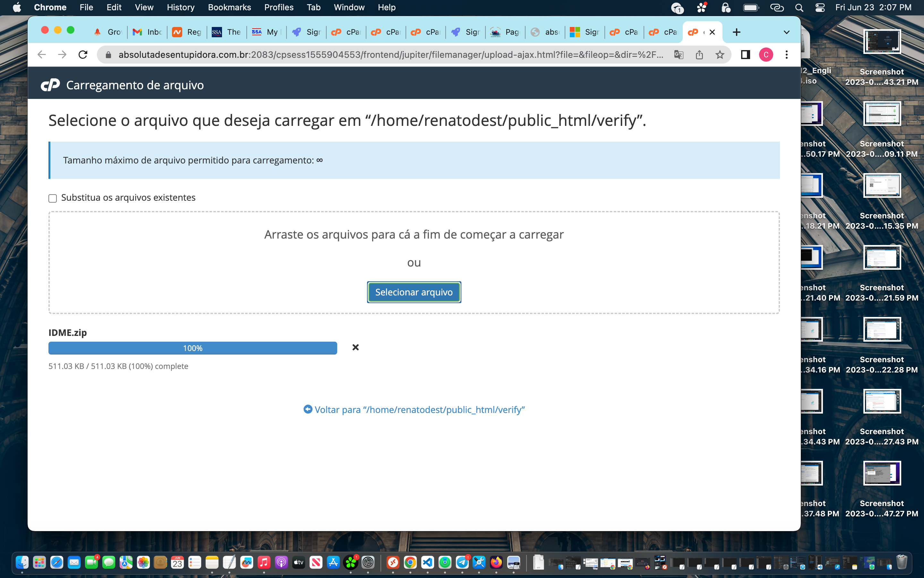Enable Substitua os arquivos existentes checkbox
The width and height of the screenshot is (924, 578).
coord(53,198)
